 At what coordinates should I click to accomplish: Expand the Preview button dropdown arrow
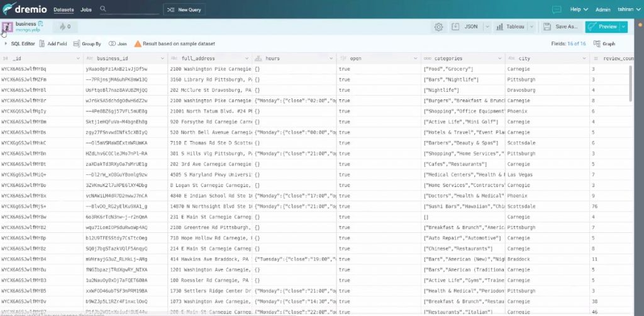[623, 27]
